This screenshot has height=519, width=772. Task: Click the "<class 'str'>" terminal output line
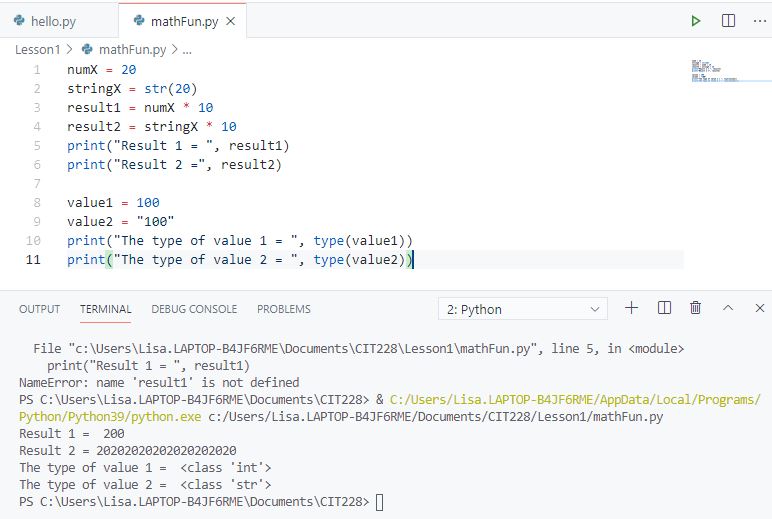coord(145,485)
